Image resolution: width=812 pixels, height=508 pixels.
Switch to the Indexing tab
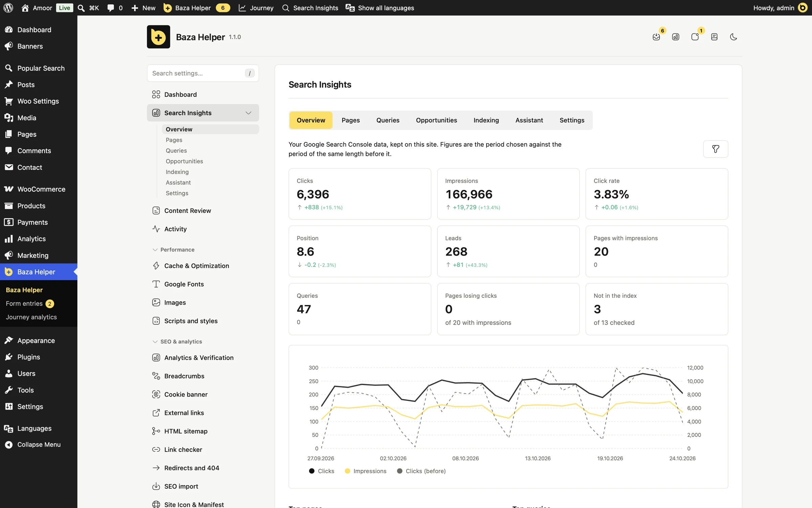tap(486, 120)
